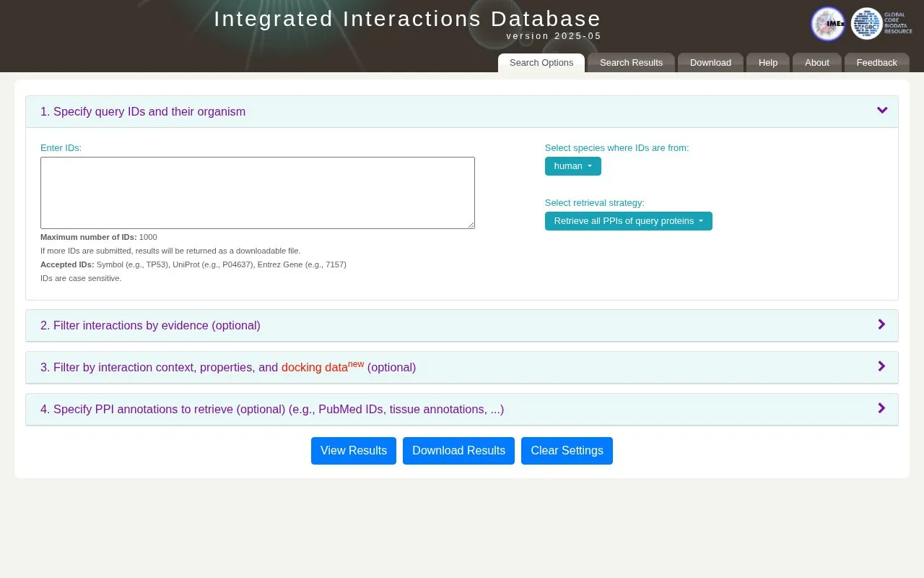Go to the About tab
The width and height of the screenshot is (924, 578).
(x=817, y=63)
